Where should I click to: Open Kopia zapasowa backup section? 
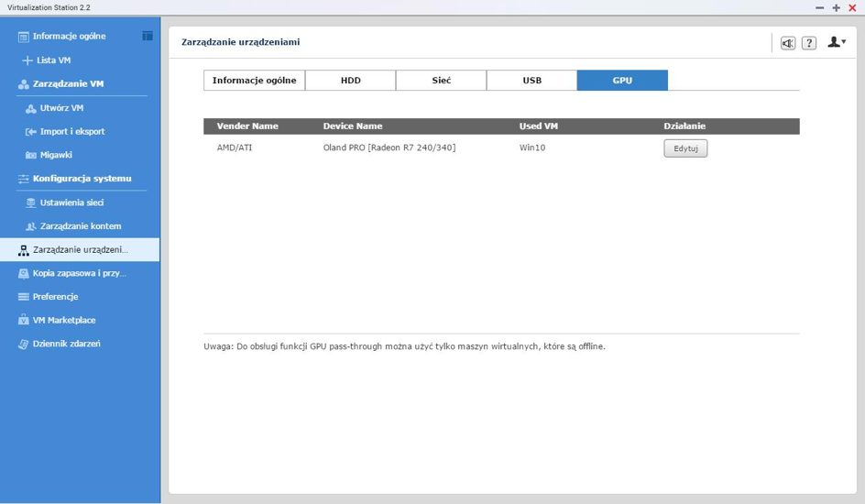pos(79,273)
